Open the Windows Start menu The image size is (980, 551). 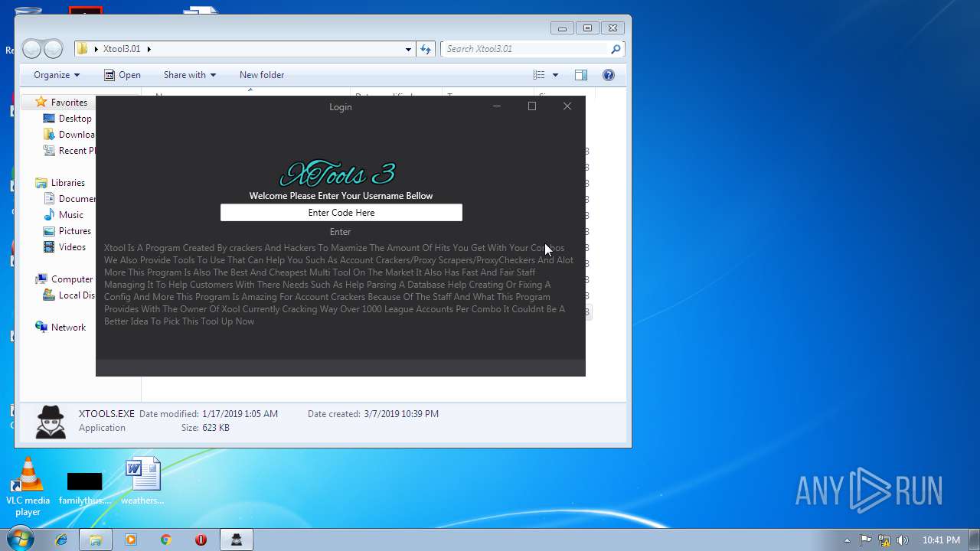point(20,540)
